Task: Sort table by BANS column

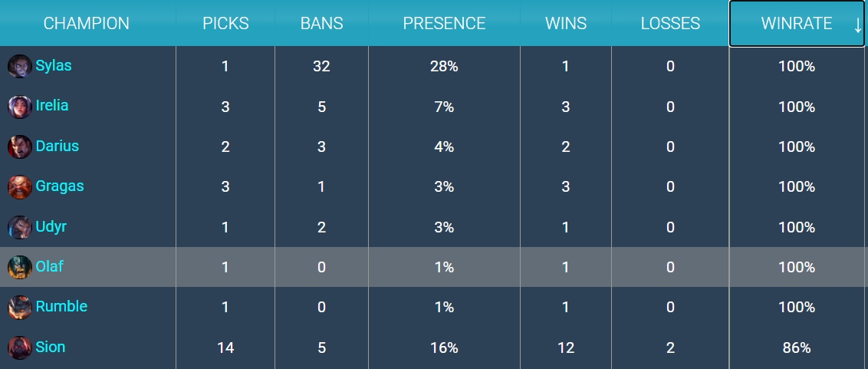Action: coord(321,23)
